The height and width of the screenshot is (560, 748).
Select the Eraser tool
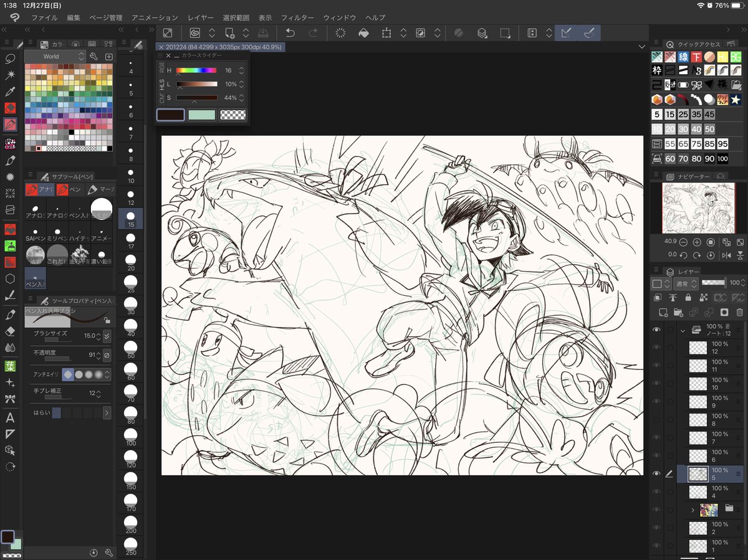[x=10, y=331]
